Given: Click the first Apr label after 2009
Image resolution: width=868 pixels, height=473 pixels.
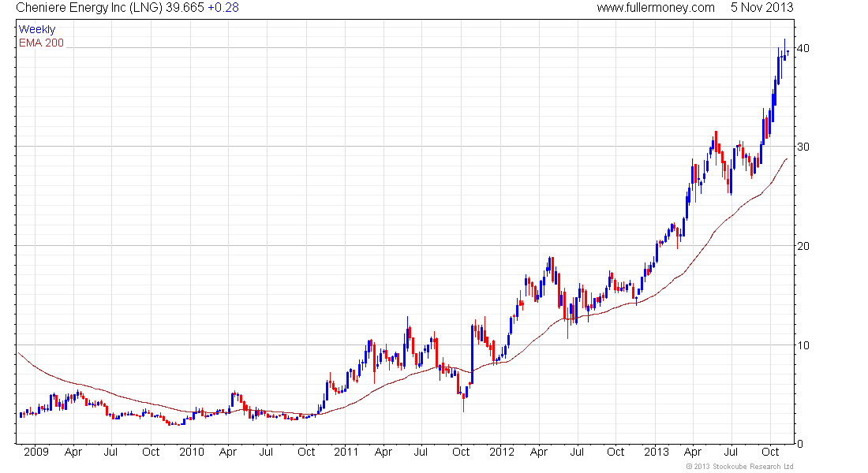Looking at the screenshot, I should pyautogui.click(x=73, y=452).
